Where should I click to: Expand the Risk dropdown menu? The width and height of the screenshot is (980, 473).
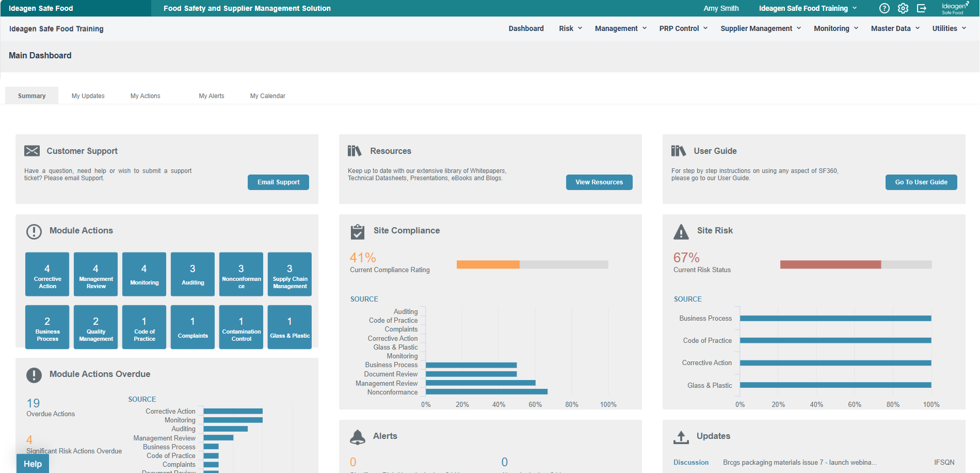click(x=570, y=28)
